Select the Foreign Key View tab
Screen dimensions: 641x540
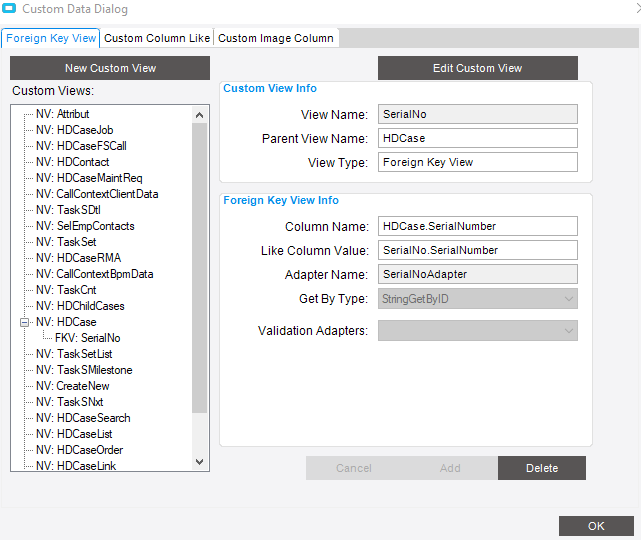tap(51, 38)
